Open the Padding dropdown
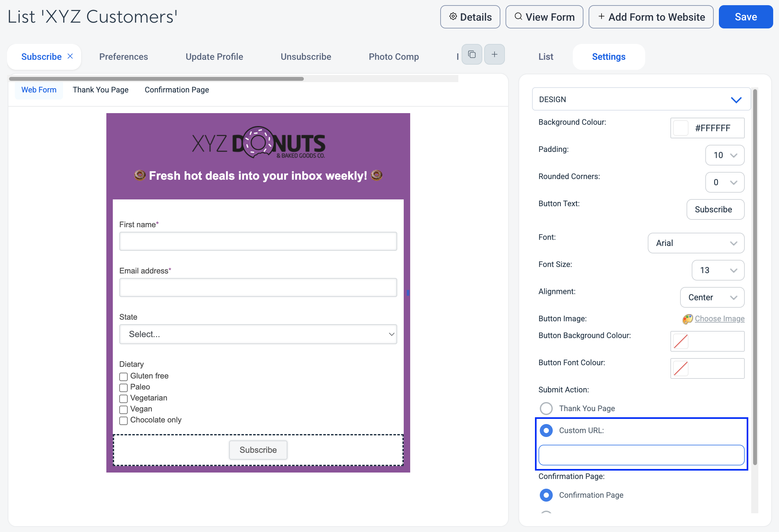Screen dimensions: 779x532 coord(725,155)
